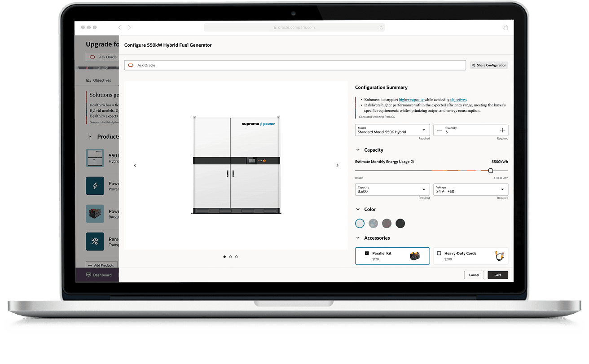
Task: Open the higher capacity link
Action: [411, 100]
